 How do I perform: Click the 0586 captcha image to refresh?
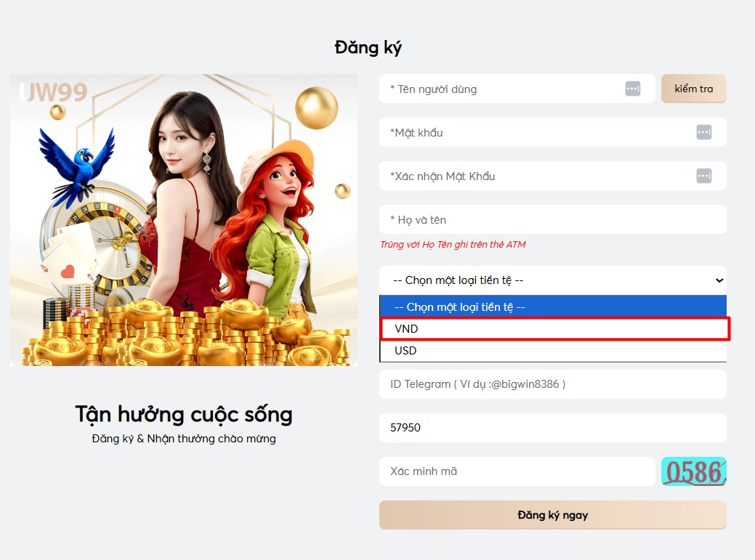point(693,471)
